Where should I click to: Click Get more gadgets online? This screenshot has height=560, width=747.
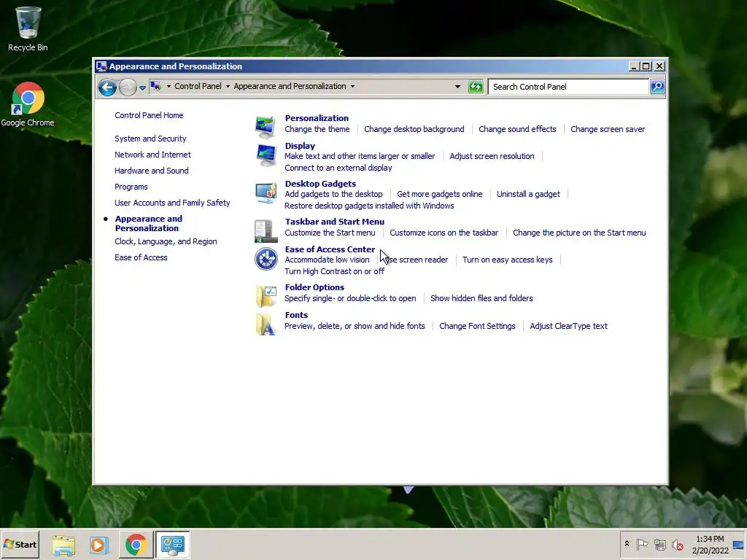click(x=439, y=194)
